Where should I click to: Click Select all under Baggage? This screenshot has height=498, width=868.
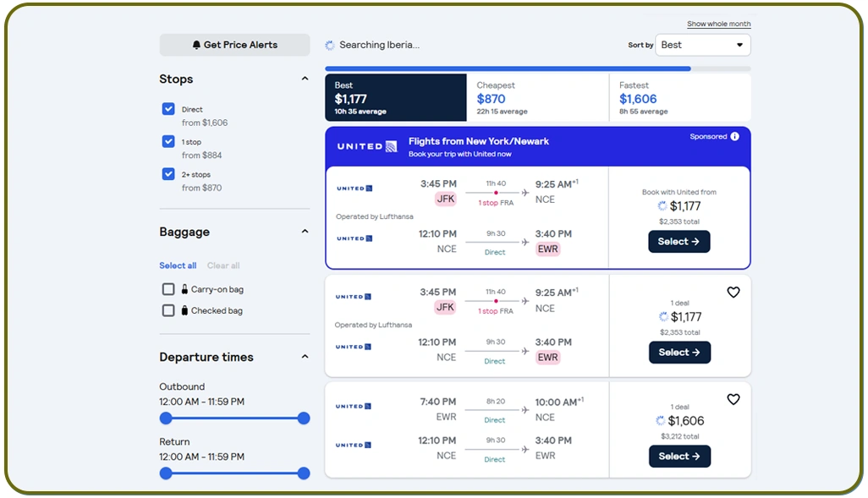click(178, 265)
